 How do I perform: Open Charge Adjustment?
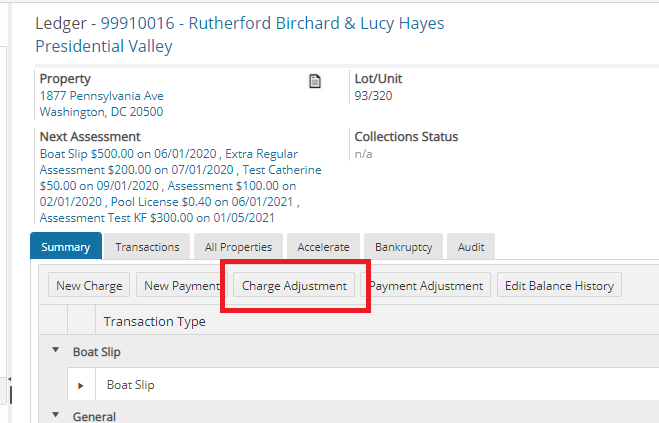coord(294,285)
